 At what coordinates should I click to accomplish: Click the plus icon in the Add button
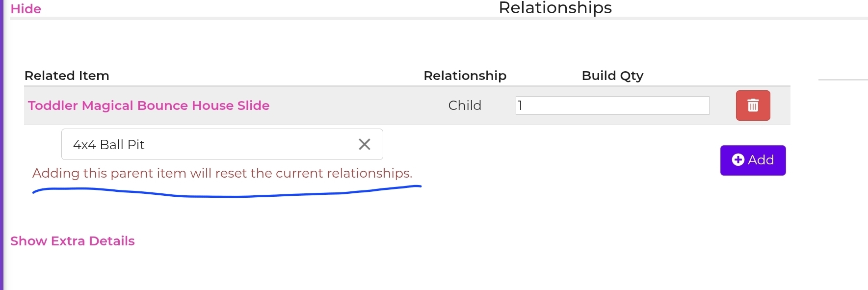coord(737,160)
